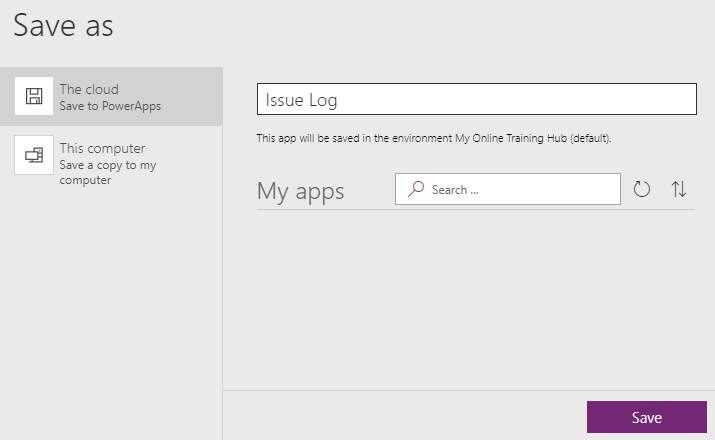The image size is (715, 440).
Task: Click Save a copy to my computer text
Action: point(108,172)
